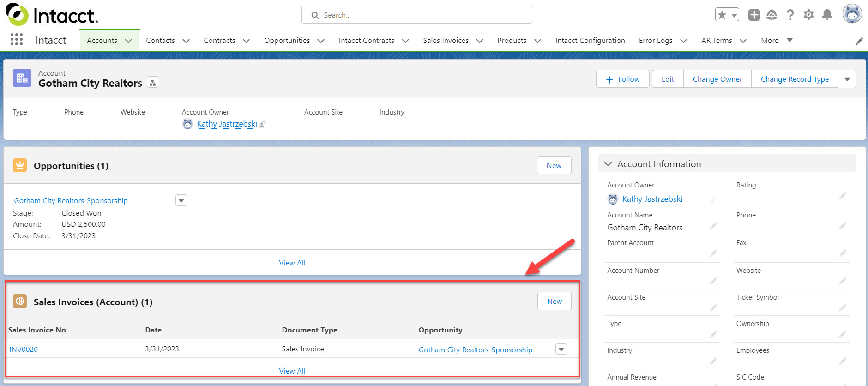Click the New button in Sales Invoices
868x386 pixels.
tap(554, 302)
